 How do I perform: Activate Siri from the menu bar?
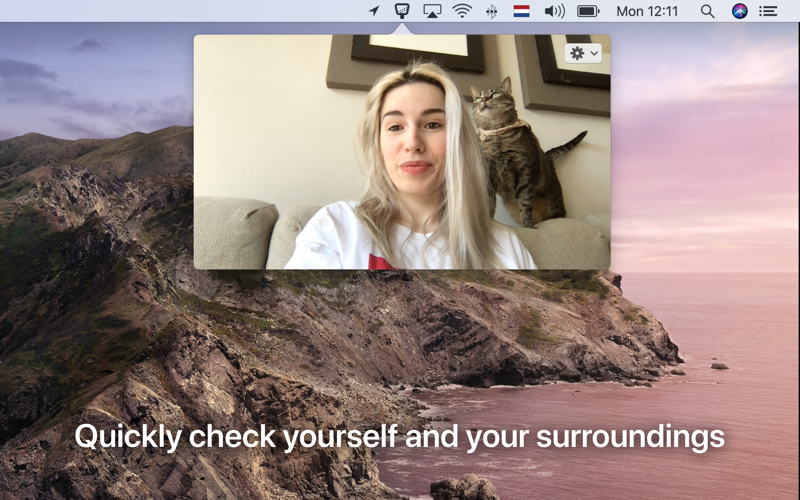coord(739,11)
